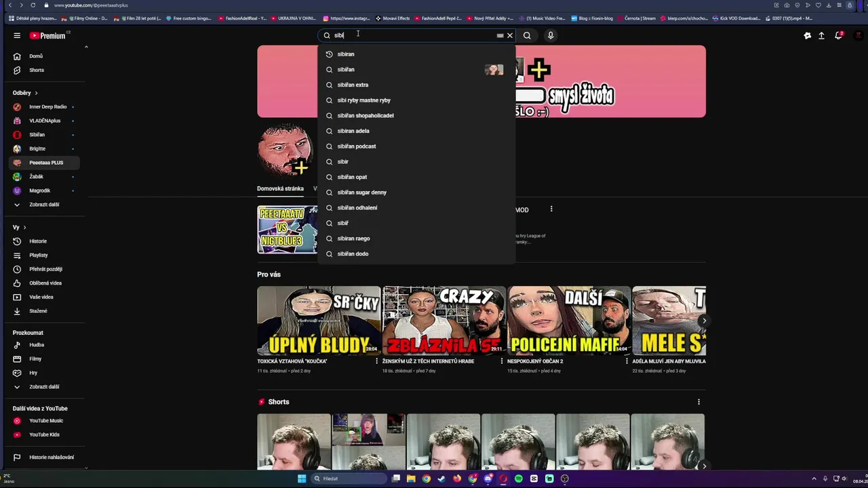Open YouTube Music link
868x488 pixels.
tap(45, 421)
